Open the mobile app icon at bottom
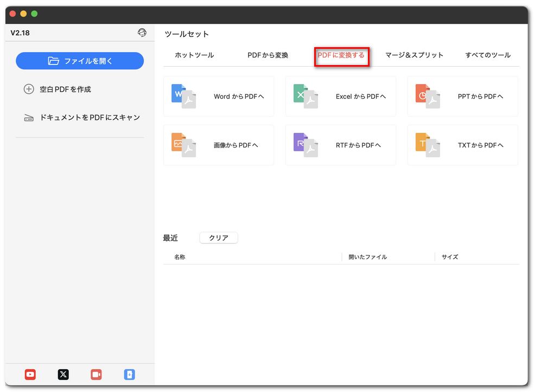 (x=129, y=374)
